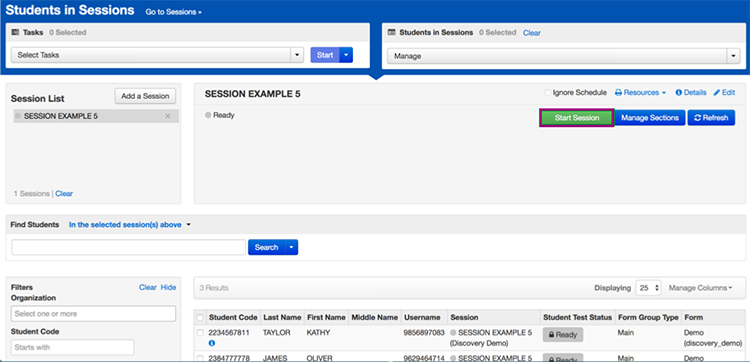Open session Details
The image size is (750, 362).
(691, 93)
